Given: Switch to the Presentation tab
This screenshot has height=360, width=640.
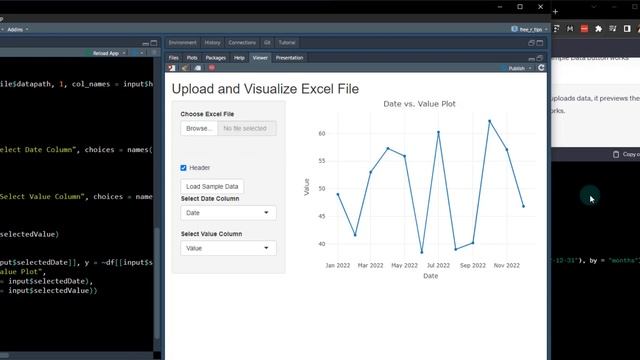Looking at the screenshot, I should point(289,58).
